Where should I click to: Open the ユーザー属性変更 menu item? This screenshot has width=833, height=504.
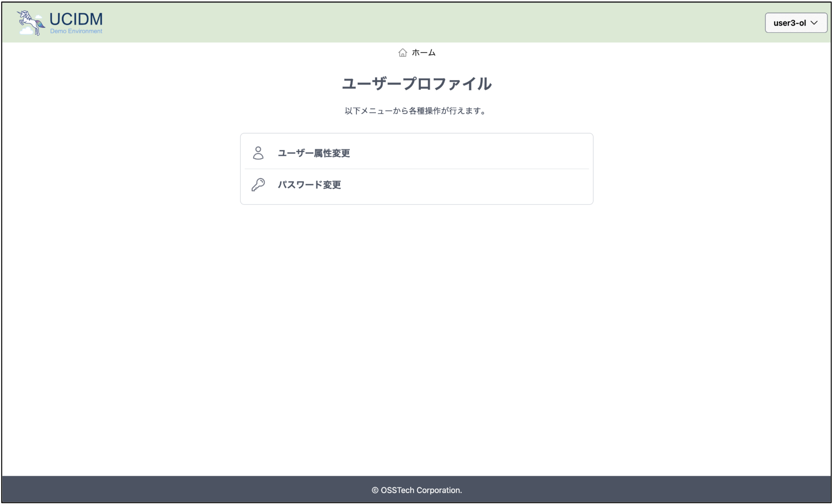click(x=416, y=153)
